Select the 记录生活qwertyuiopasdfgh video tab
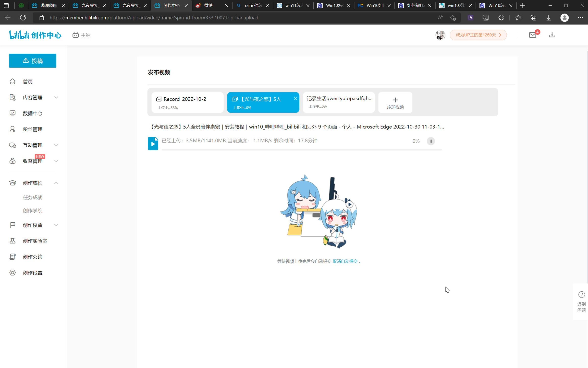The image size is (588, 368). point(339,102)
